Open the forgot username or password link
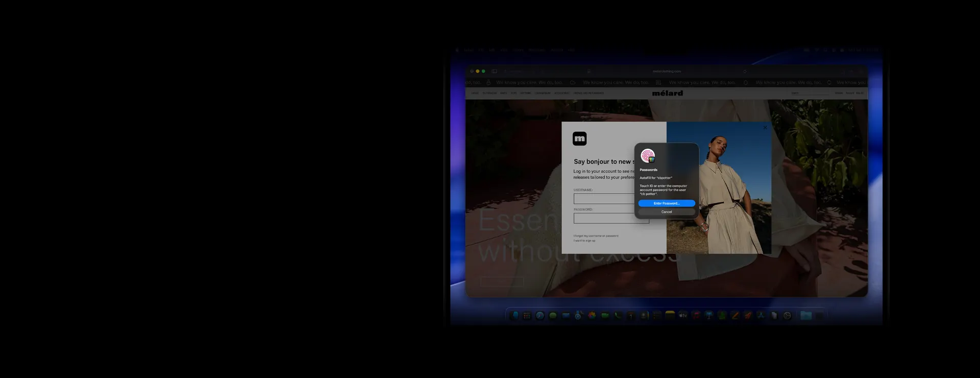 pos(596,235)
